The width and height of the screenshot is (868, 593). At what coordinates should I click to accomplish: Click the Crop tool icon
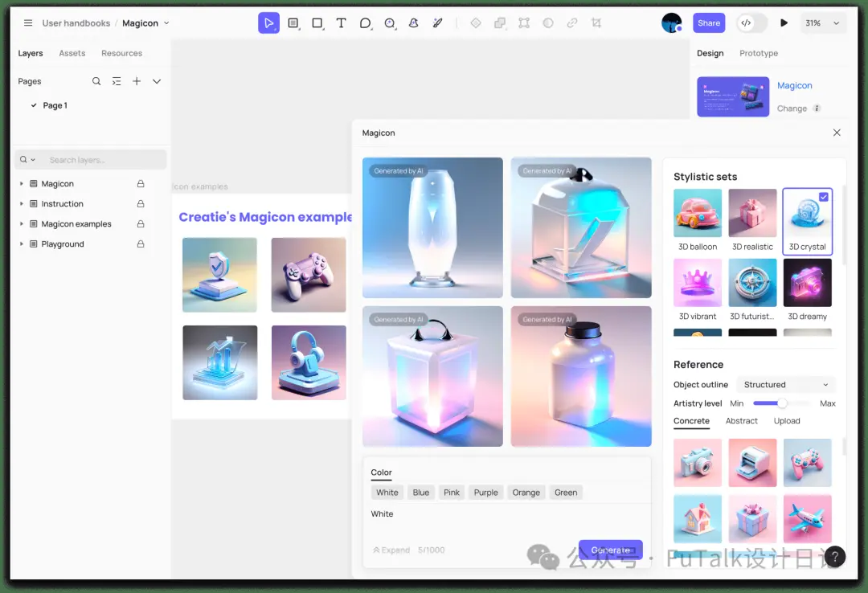[x=596, y=23]
